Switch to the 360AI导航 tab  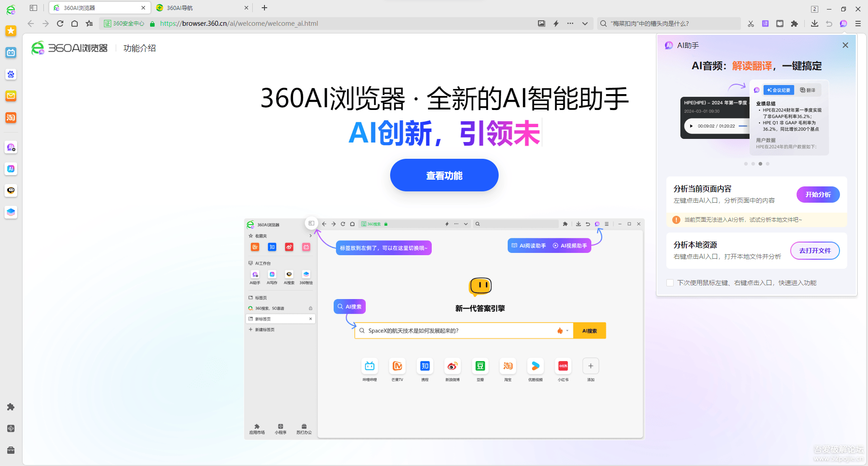pyautogui.click(x=202, y=8)
